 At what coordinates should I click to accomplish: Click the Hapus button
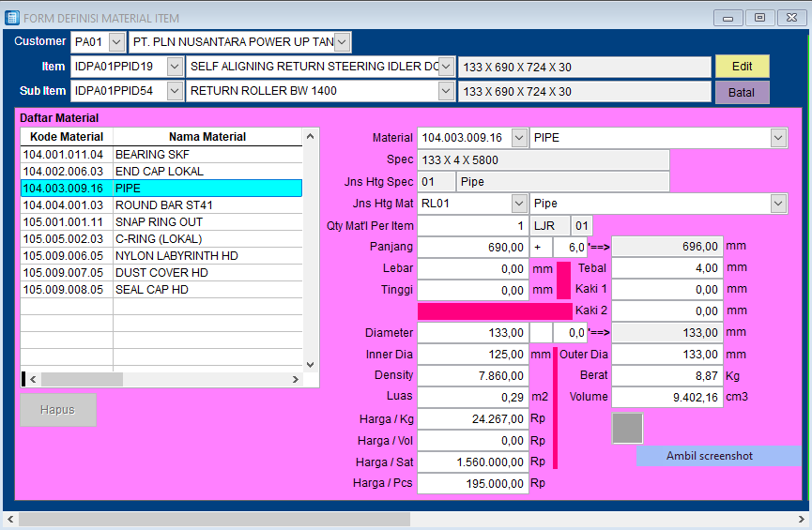tap(58, 410)
